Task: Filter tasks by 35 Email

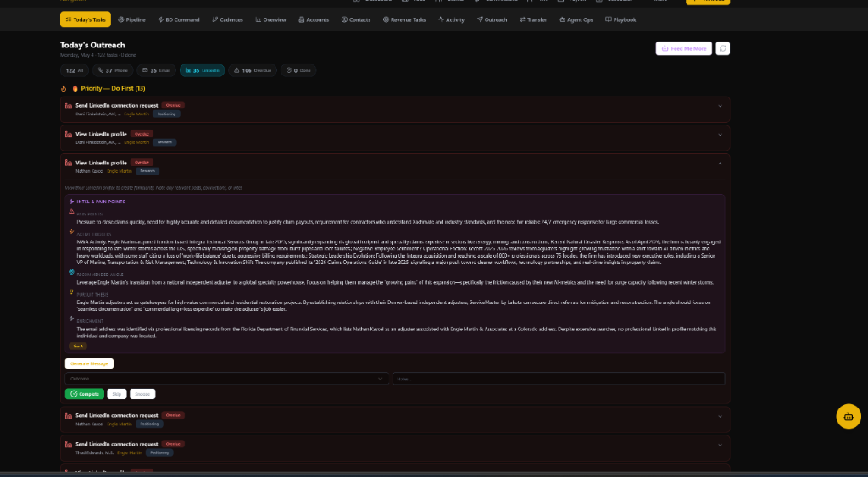Action: click(156, 70)
